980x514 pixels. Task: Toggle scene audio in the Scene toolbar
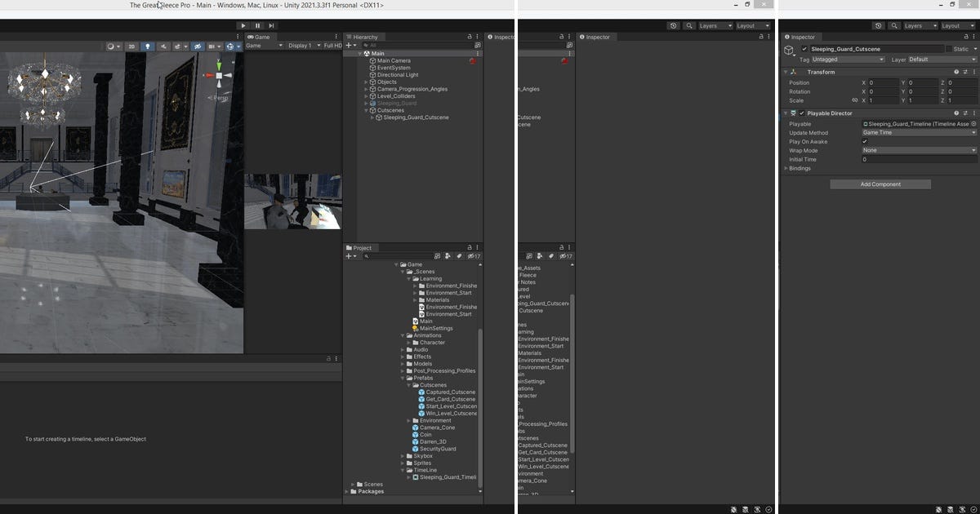pyautogui.click(x=164, y=46)
